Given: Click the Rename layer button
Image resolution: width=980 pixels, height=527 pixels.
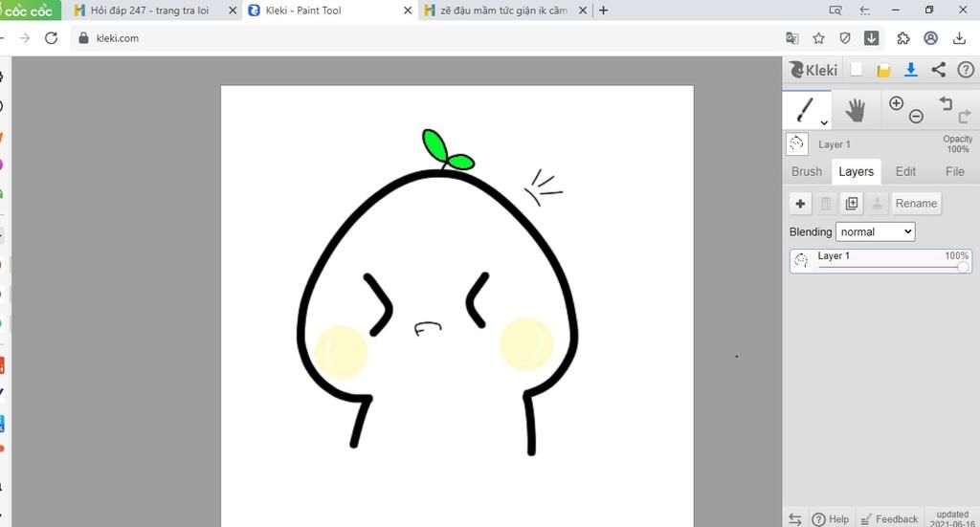Looking at the screenshot, I should tap(916, 204).
